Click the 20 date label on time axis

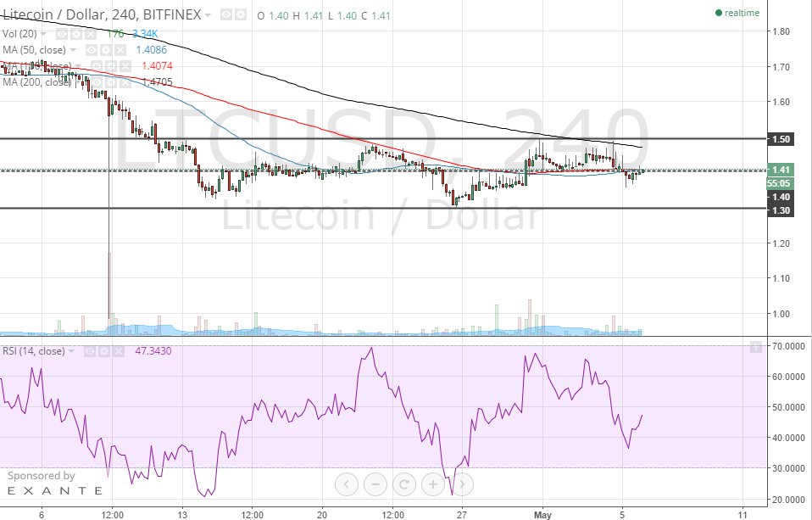(321, 515)
